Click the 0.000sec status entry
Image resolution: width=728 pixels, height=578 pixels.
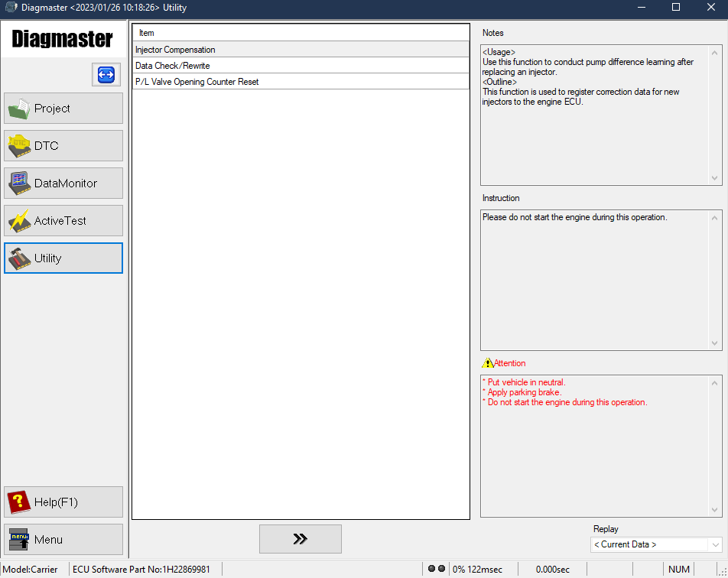tap(552, 569)
